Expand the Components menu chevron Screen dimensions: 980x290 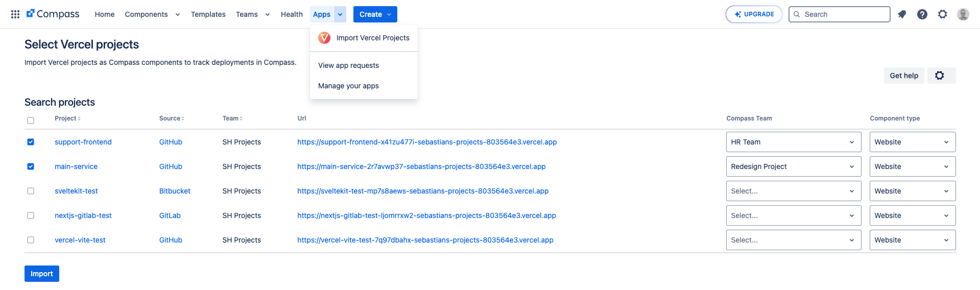tap(178, 14)
